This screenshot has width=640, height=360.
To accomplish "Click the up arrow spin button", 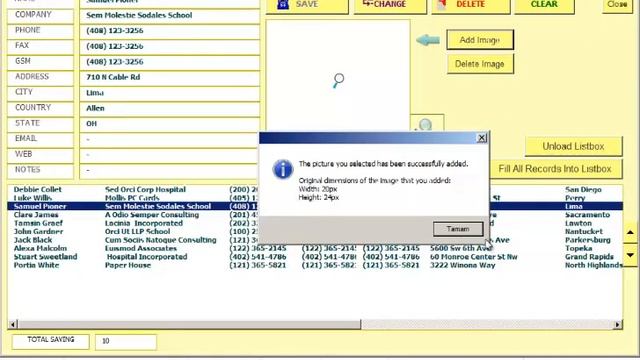I will pyautogui.click(x=631, y=233).
